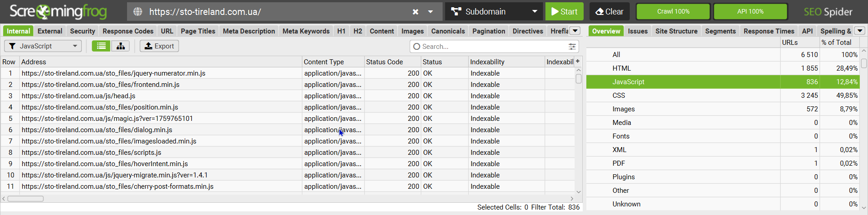This screenshot has width=868, height=215.
Task: Click the globe icon beside the URL
Action: coord(138,12)
